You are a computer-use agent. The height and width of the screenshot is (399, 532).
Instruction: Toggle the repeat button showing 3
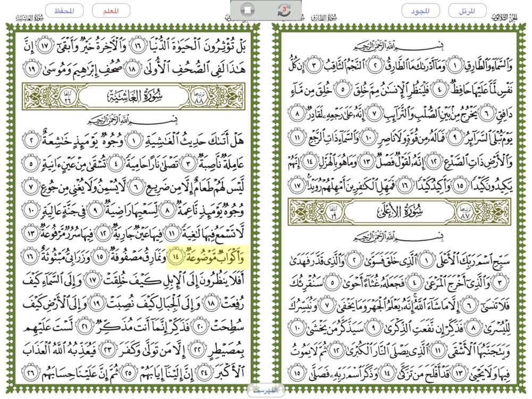point(284,10)
